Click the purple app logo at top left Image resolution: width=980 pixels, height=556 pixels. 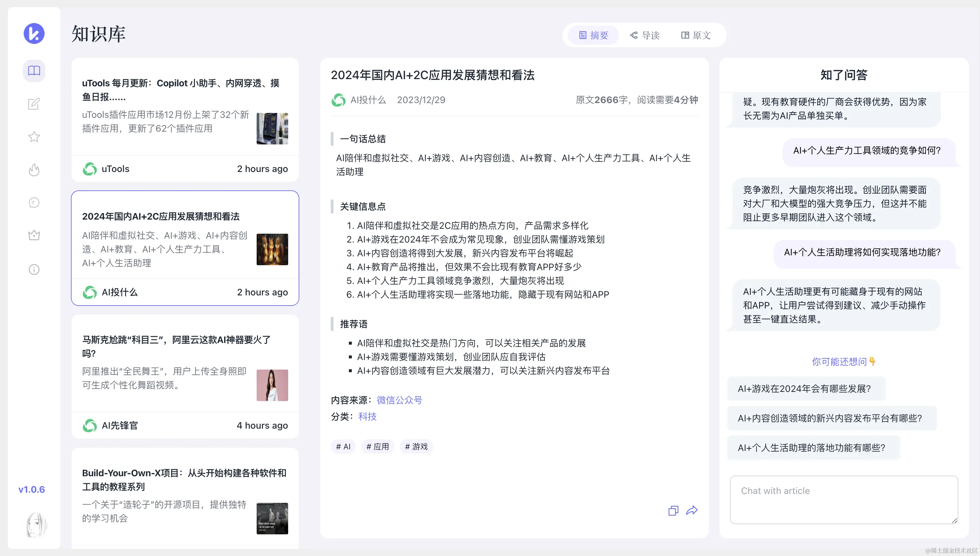pyautogui.click(x=34, y=33)
